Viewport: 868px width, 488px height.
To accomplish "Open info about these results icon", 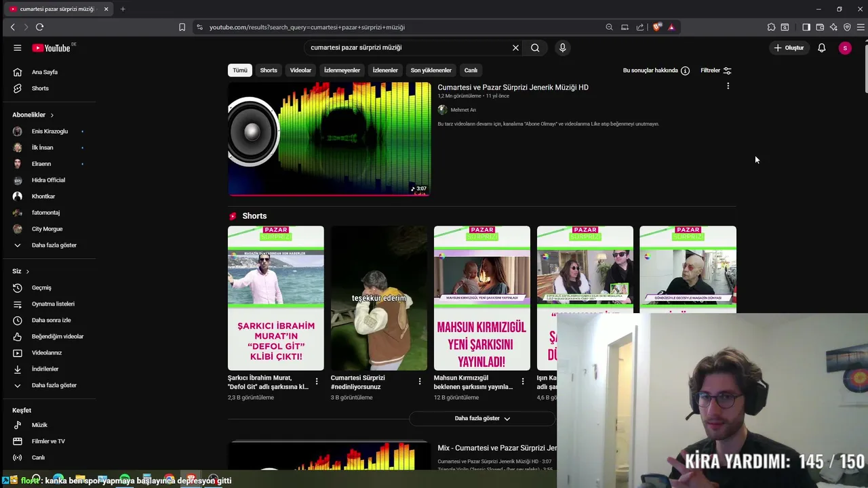I will [x=685, y=70].
